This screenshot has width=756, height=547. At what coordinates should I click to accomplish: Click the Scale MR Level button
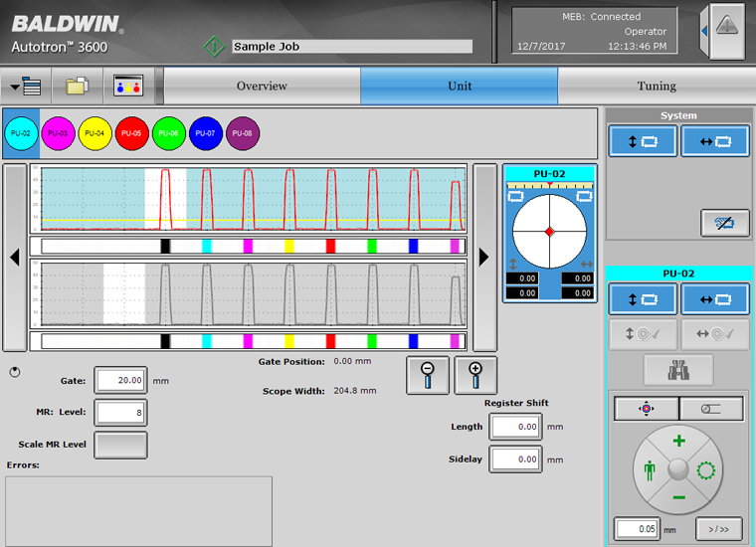pos(120,445)
